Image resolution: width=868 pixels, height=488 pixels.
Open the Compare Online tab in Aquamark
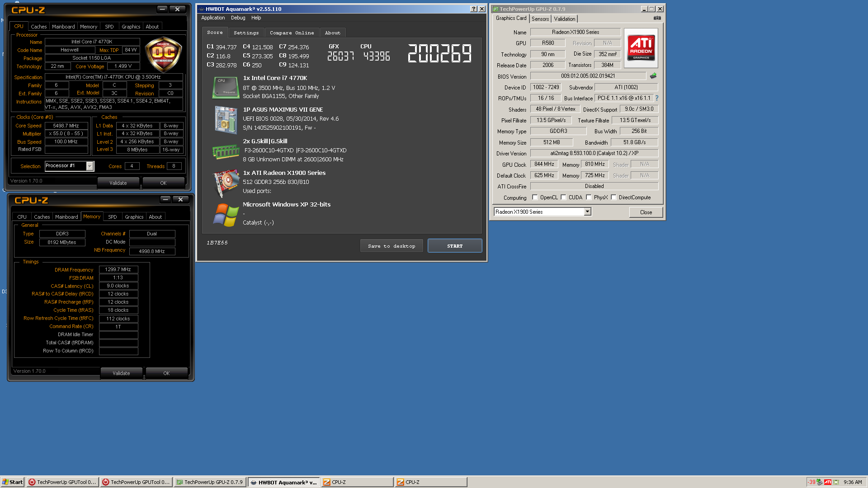click(x=292, y=33)
